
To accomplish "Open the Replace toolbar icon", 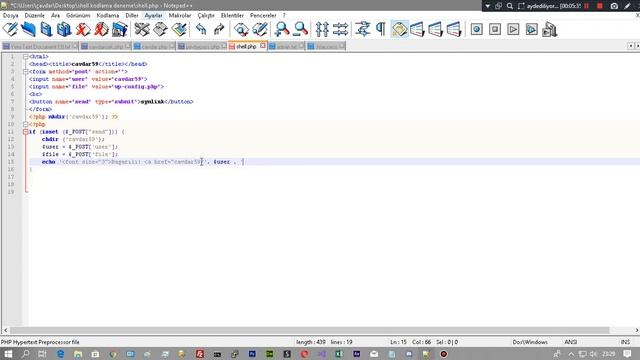I will [260, 29].
